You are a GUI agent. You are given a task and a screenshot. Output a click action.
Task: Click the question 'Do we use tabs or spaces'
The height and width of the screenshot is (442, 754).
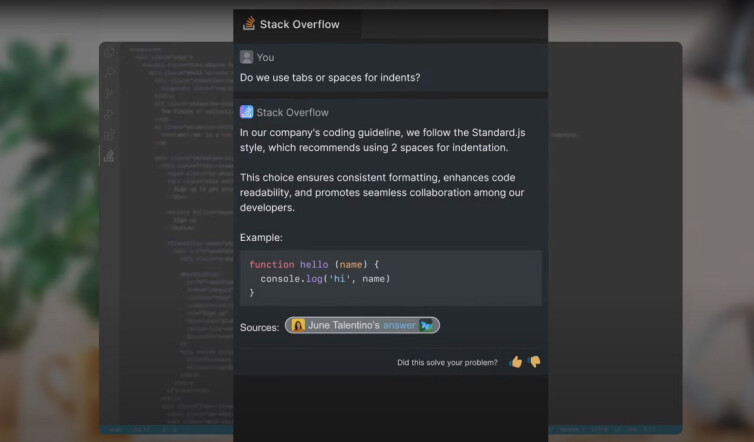pos(330,77)
